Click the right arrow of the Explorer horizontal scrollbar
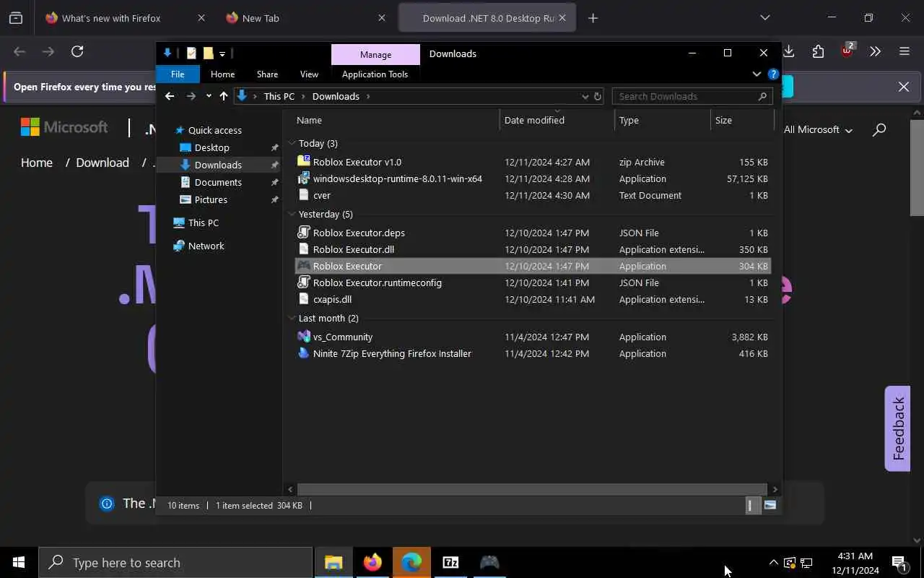 click(775, 489)
